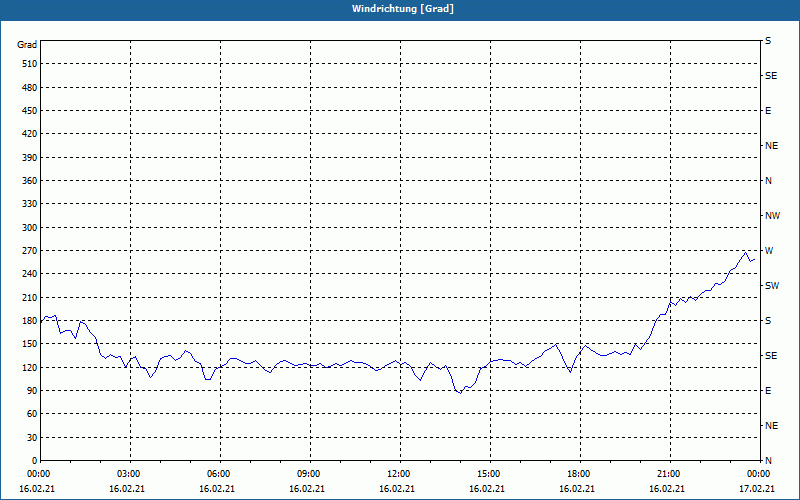Pick the 120 y-axis value
The image size is (800, 500).
[30, 367]
